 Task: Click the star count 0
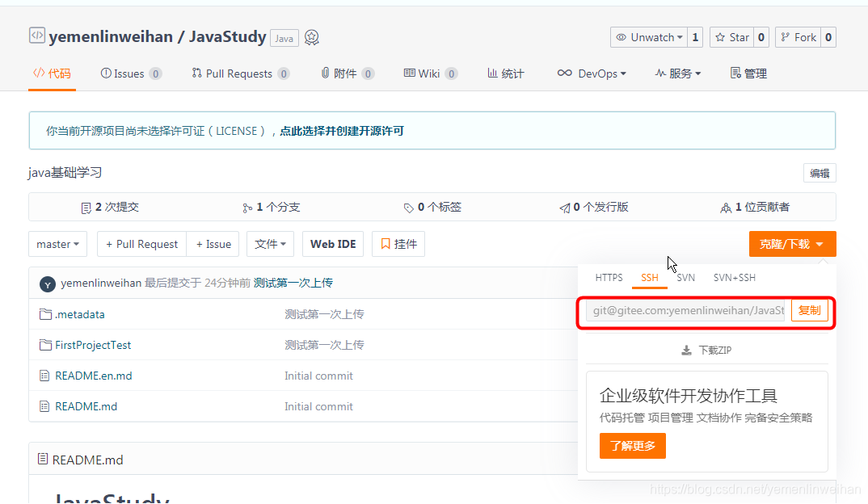(x=761, y=37)
